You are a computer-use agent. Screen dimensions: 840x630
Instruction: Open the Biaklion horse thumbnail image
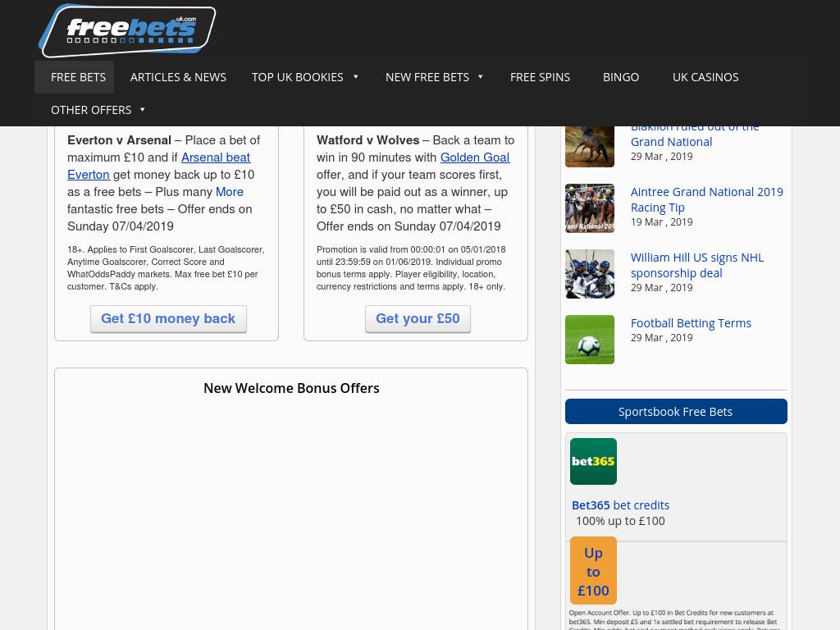coord(589,143)
